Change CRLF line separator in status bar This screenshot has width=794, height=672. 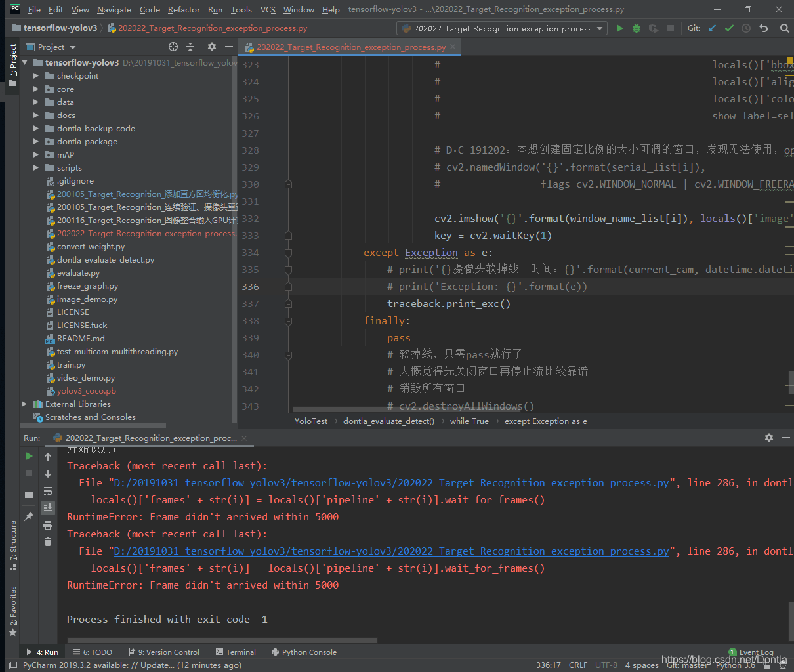point(578,665)
